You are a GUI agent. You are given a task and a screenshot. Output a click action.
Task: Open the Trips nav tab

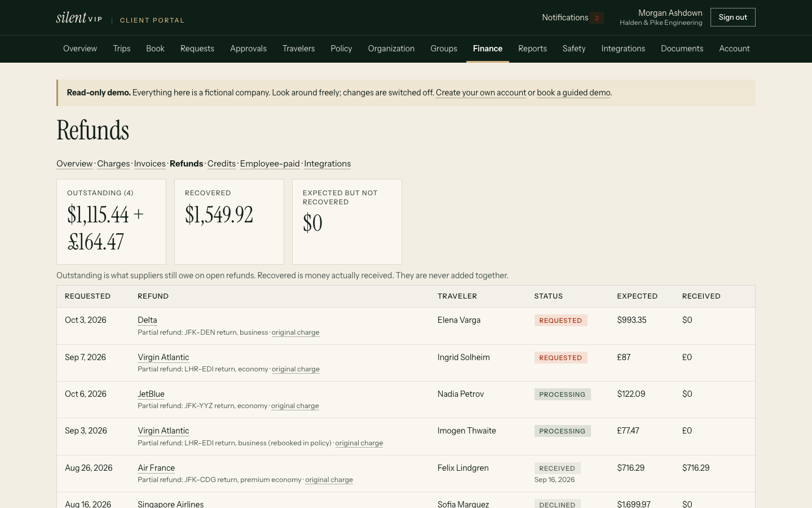(x=122, y=49)
